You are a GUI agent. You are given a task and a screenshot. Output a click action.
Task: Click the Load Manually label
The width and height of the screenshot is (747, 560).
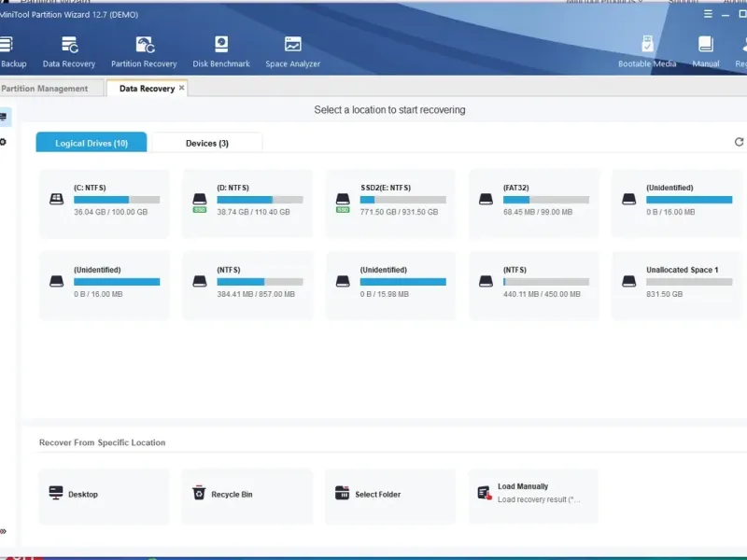(x=523, y=486)
